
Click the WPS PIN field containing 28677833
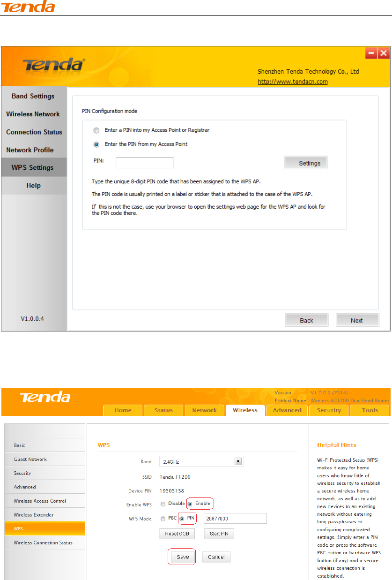click(x=235, y=518)
